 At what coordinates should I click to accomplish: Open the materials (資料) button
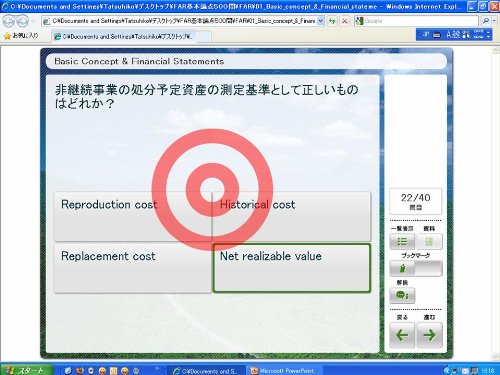(x=429, y=241)
